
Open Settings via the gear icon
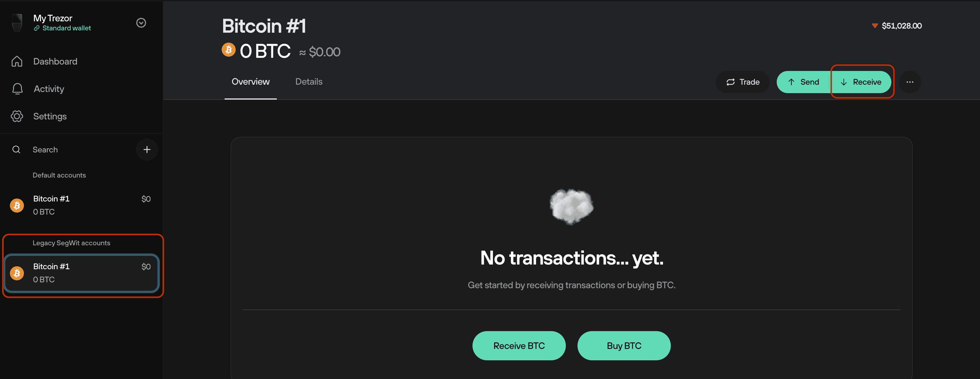17,116
